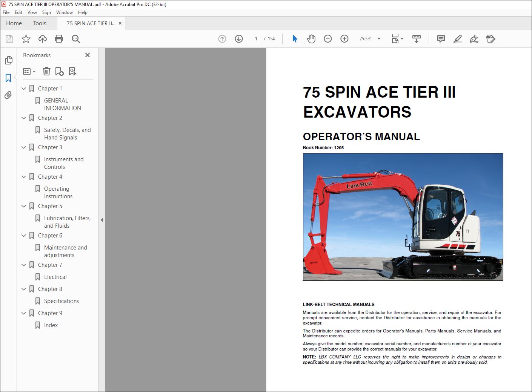Collapse the Chapter 2 bookmark
The image size is (532, 392).
click(x=24, y=118)
